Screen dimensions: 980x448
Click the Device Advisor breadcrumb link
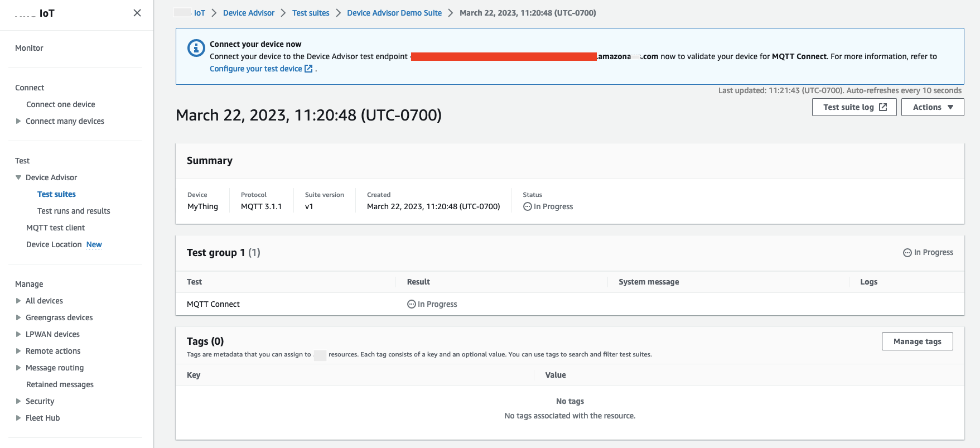click(249, 13)
